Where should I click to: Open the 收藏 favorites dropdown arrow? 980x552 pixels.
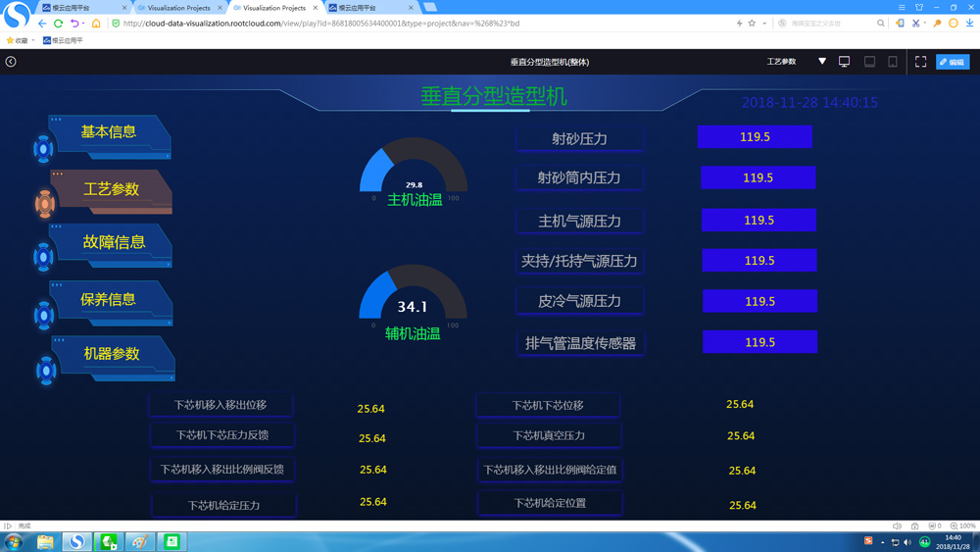coord(33,41)
